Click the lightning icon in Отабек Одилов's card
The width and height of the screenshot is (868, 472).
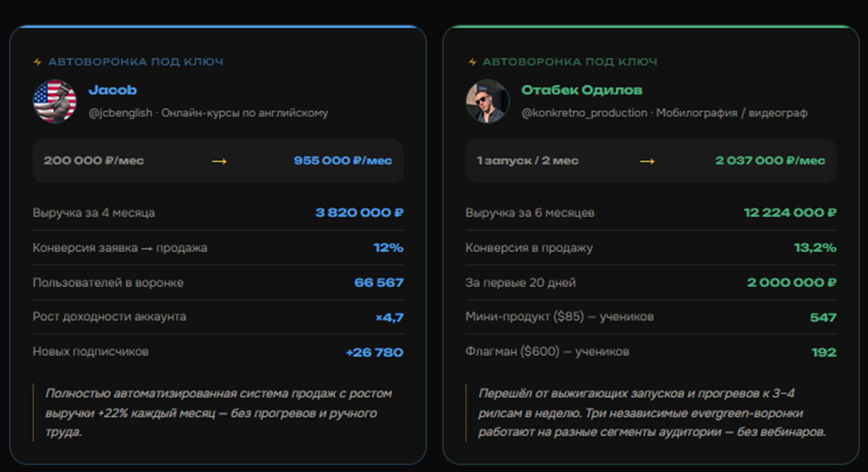coord(472,62)
